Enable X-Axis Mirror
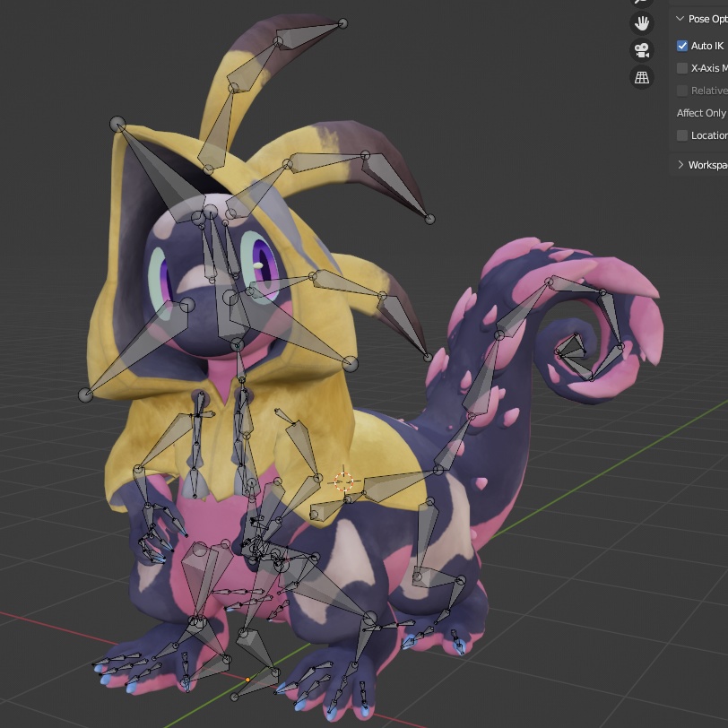Screen dimensions: 728x728 682,67
